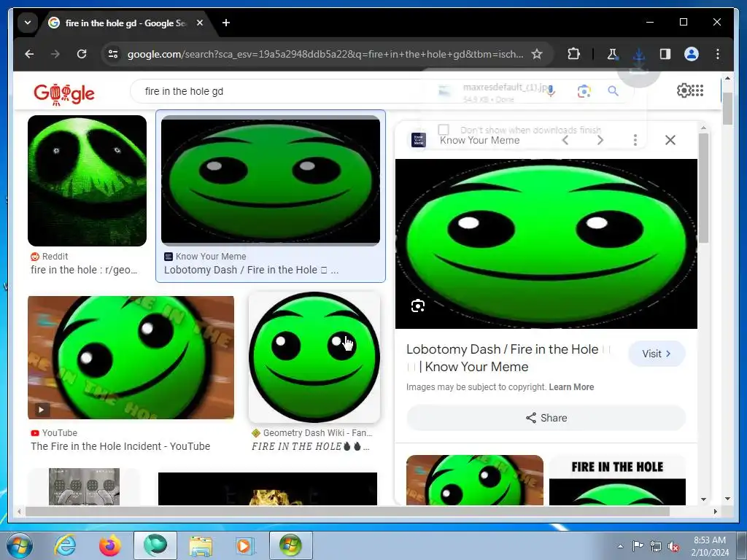Reload the page
747x560 pixels.
point(82,54)
